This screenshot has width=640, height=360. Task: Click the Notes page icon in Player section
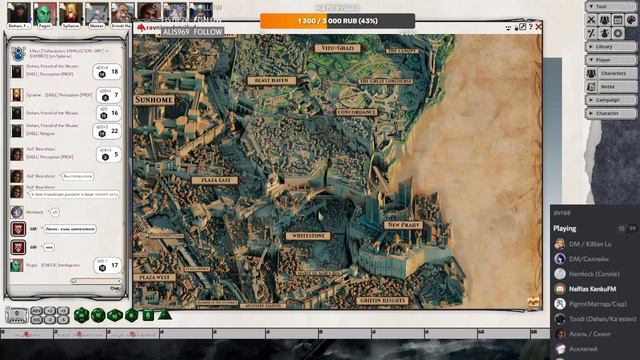591,87
